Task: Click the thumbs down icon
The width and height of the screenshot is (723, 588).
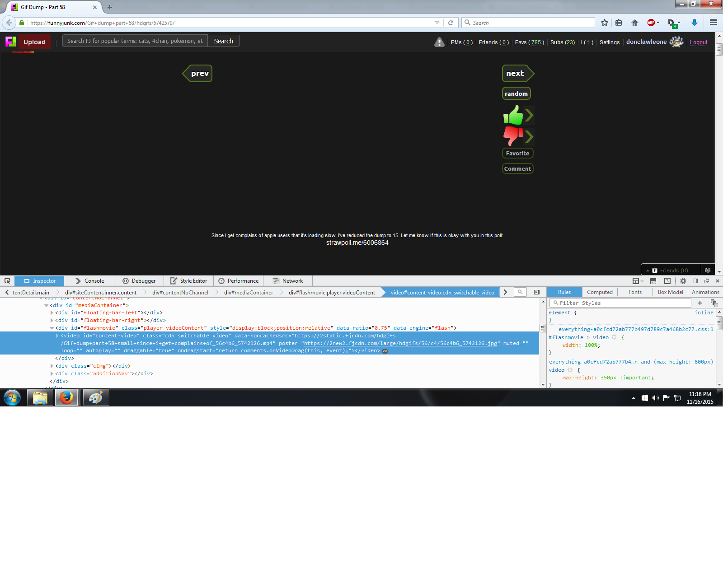Action: pyautogui.click(x=513, y=135)
